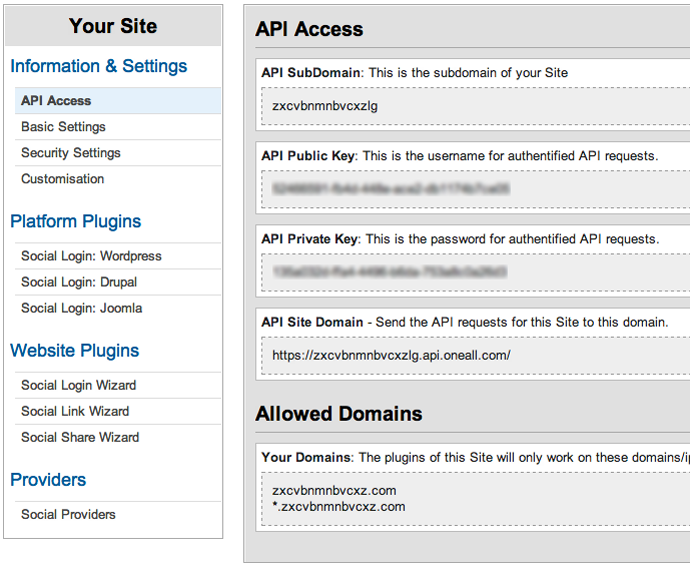
Task: Open Social Providers page
Action: tap(68, 514)
